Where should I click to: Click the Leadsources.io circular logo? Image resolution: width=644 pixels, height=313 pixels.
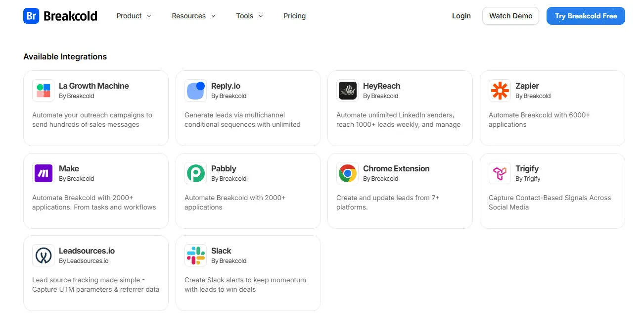pos(43,256)
